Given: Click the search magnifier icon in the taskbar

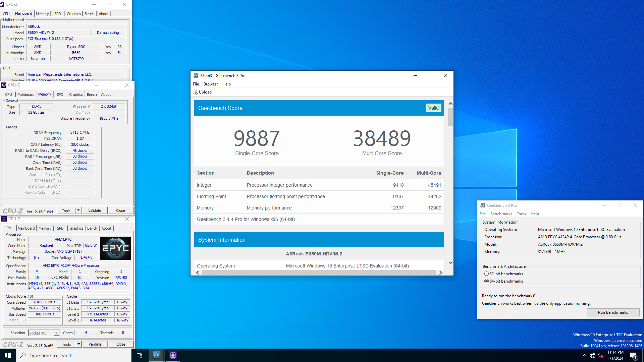Looking at the screenshot, I should point(23,355).
